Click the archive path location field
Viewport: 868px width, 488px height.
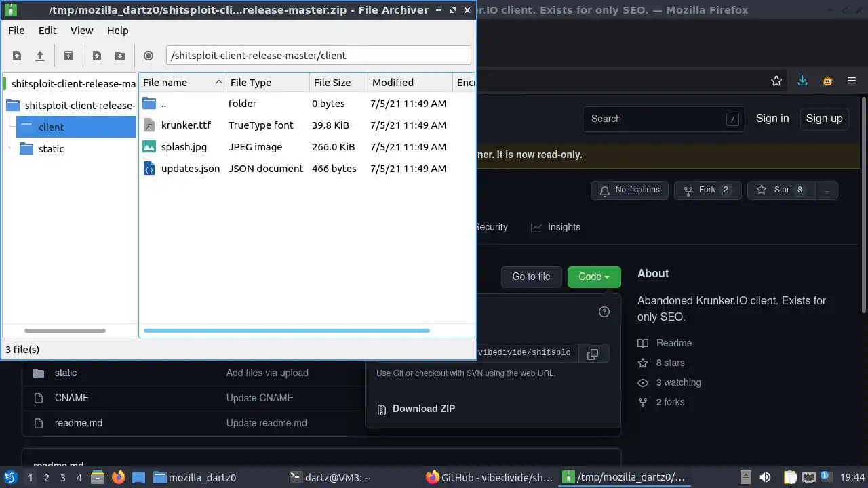tap(318, 56)
